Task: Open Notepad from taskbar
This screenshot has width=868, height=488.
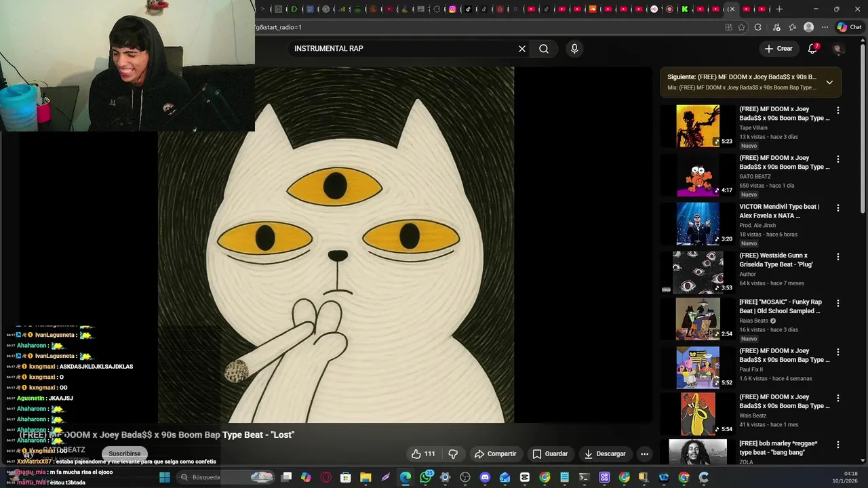Action: 564,477
